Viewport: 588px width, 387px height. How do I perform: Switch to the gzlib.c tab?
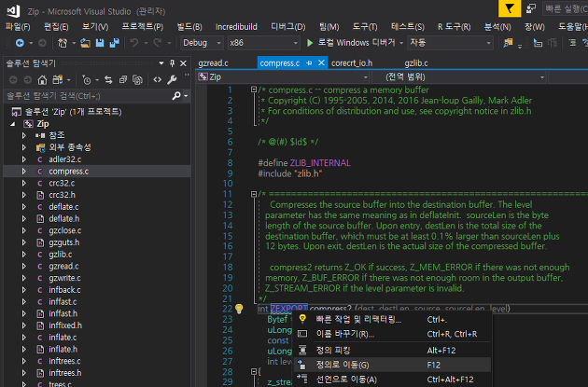[416, 63]
